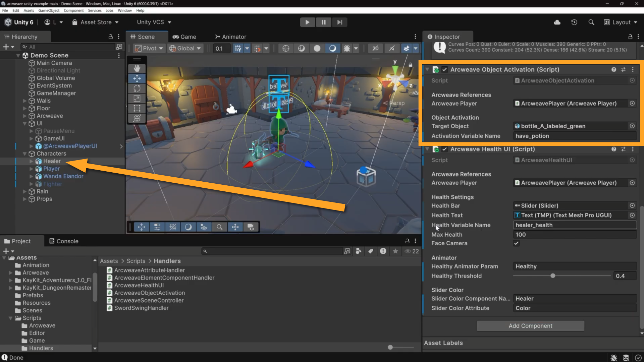Adjust the Healthy Threshold slider handle
The height and width of the screenshot is (362, 644).
(x=553, y=276)
